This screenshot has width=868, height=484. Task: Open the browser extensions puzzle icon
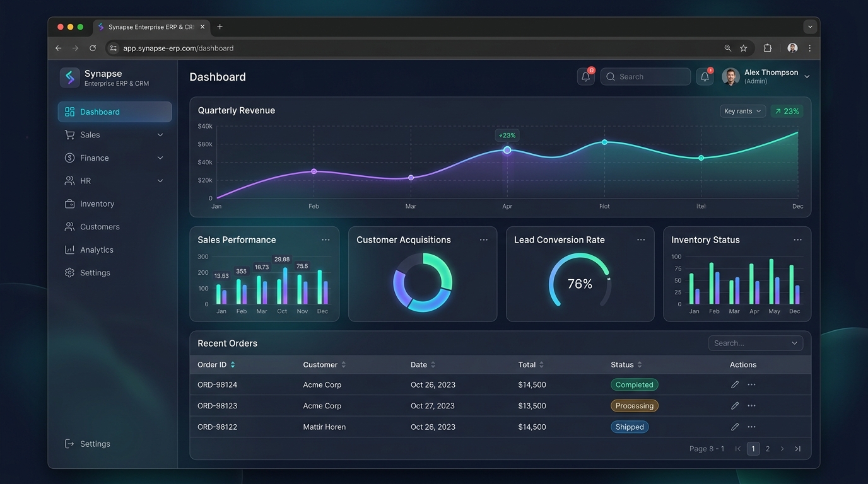point(768,48)
